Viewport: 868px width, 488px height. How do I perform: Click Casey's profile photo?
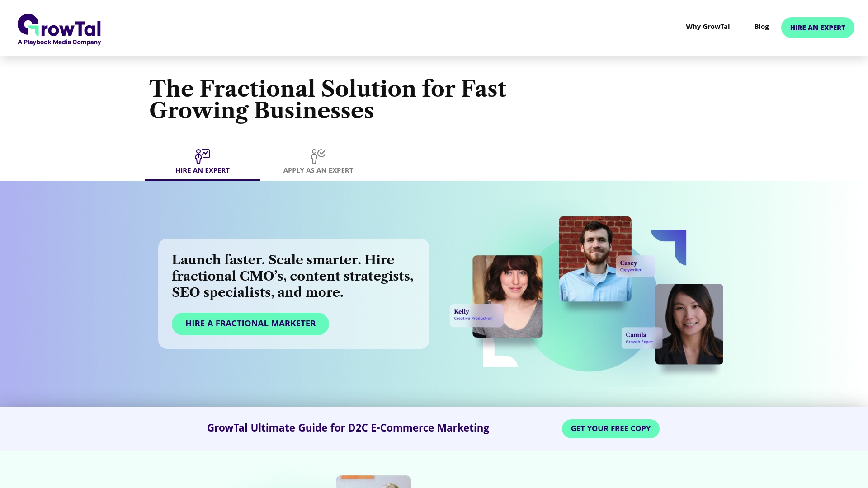tap(595, 258)
